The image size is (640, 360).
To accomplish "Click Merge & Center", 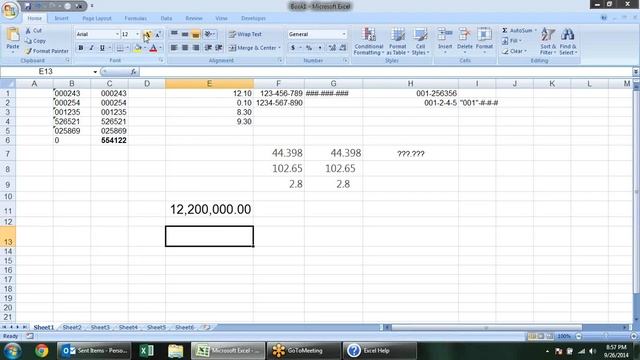I will pos(252,48).
